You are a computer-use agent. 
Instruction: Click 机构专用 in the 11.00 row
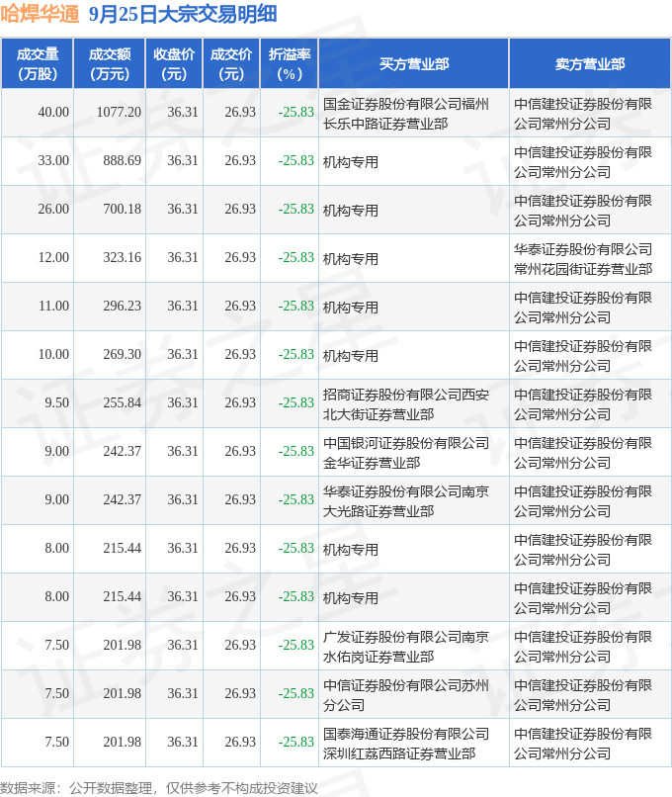pos(351,308)
